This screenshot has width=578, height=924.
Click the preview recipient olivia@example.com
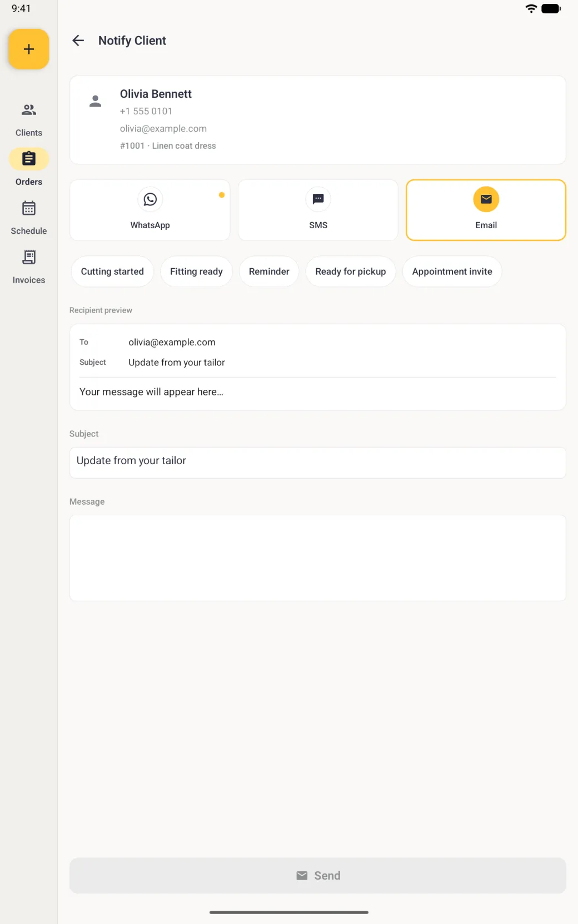[x=172, y=342]
